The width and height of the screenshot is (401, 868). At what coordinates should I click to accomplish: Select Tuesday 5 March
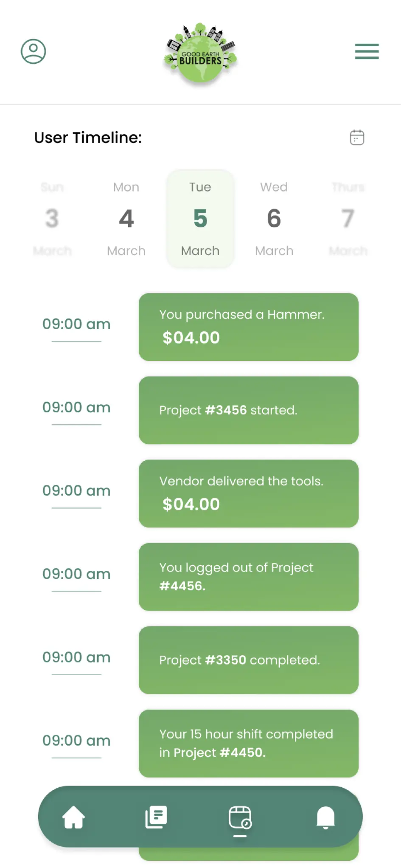pos(200,218)
